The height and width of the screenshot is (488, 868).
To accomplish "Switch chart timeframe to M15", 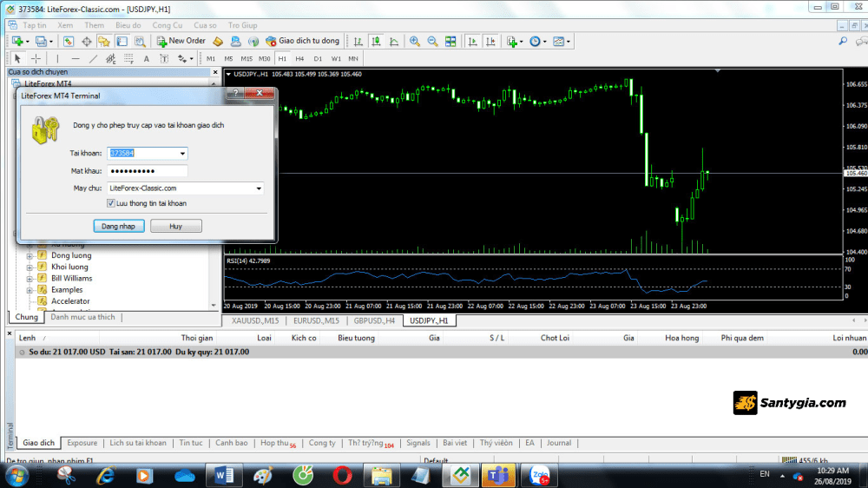I will tap(247, 59).
